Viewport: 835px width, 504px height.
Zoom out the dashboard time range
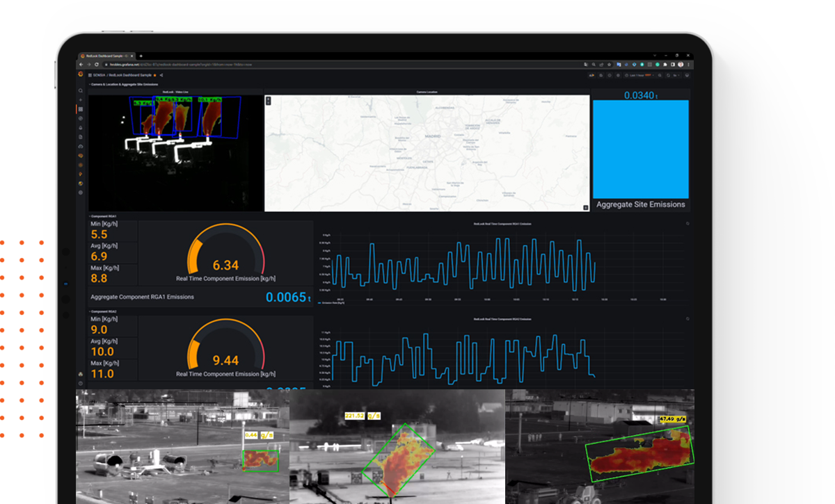tap(660, 75)
